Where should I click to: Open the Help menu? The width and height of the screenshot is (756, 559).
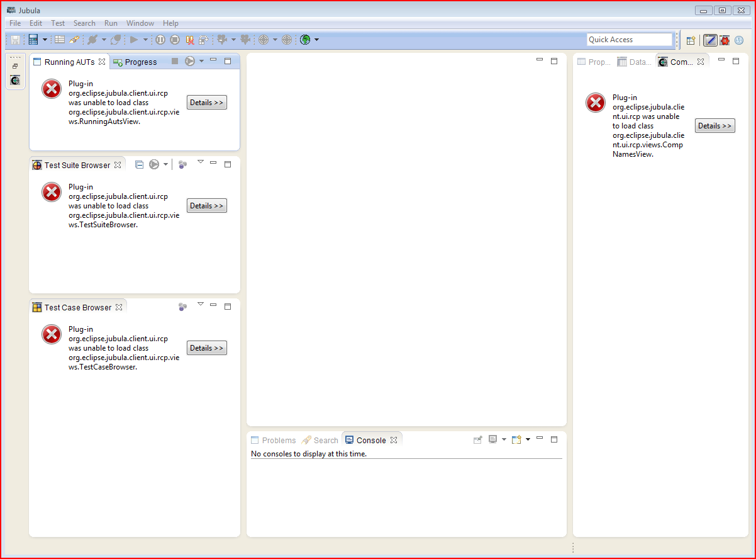[171, 23]
